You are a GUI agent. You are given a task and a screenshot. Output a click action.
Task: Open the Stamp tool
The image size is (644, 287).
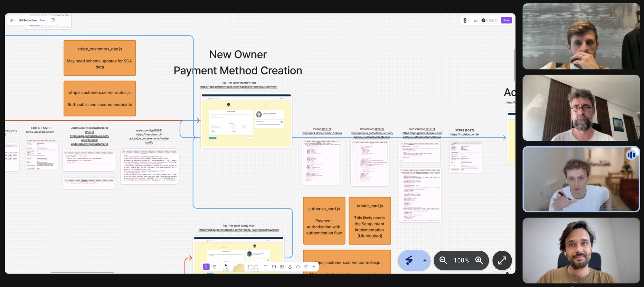(290, 267)
